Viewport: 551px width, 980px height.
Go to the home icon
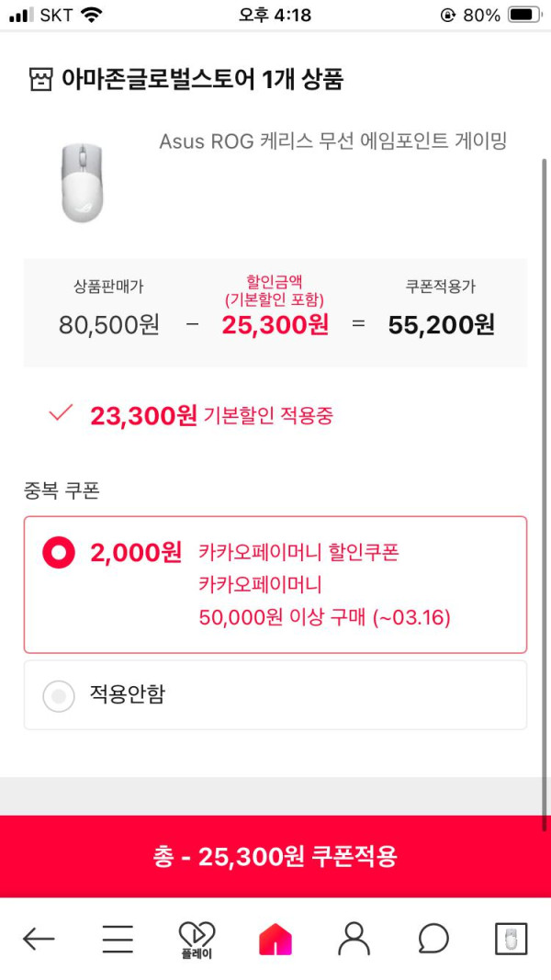(x=275, y=939)
